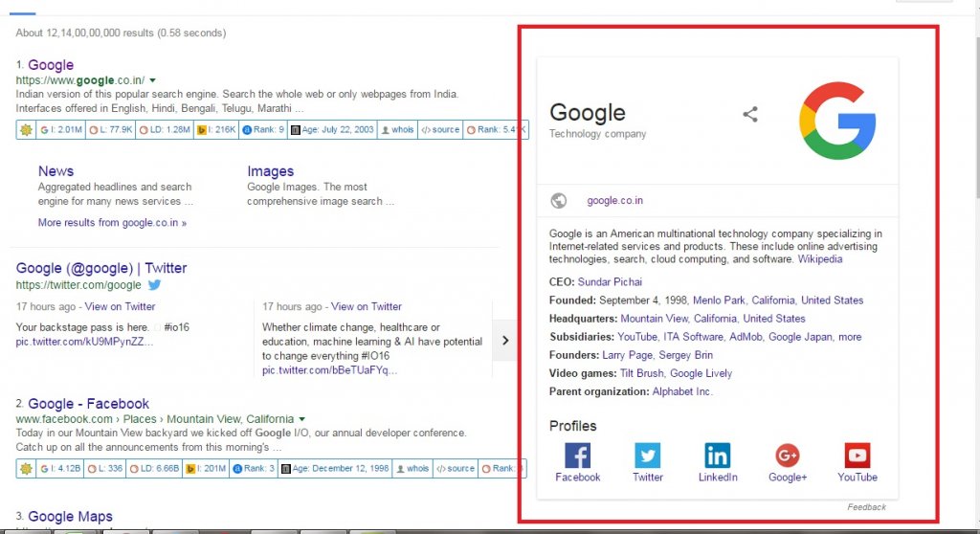Click Google index I: 2.01M metric
Screen dimensions: 980x534
[x=60, y=130]
